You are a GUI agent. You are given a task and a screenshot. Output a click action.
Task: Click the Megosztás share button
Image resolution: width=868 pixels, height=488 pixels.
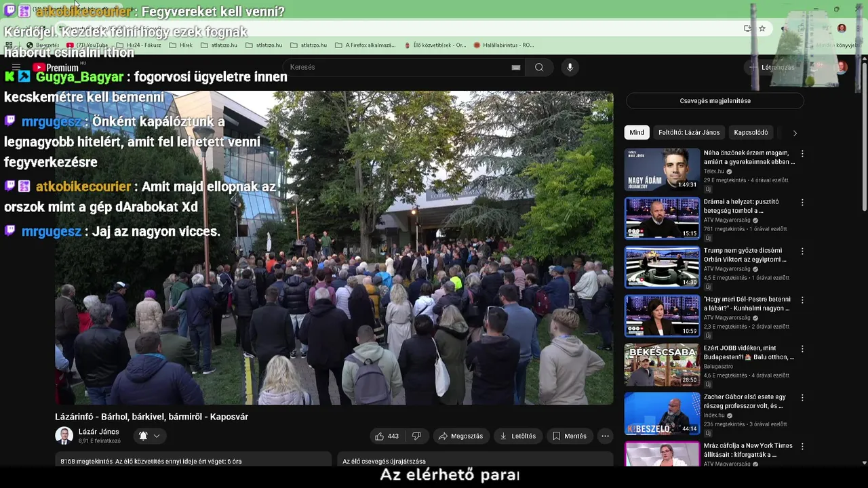pos(460,436)
